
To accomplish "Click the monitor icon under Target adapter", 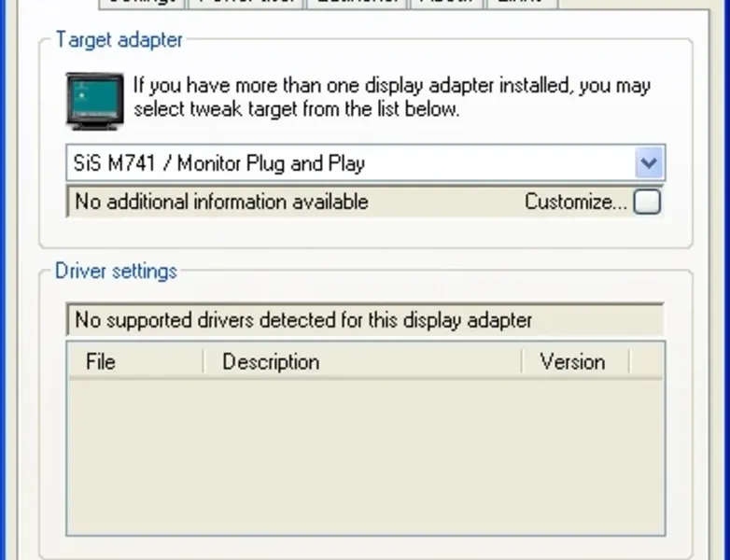I will (x=96, y=99).
